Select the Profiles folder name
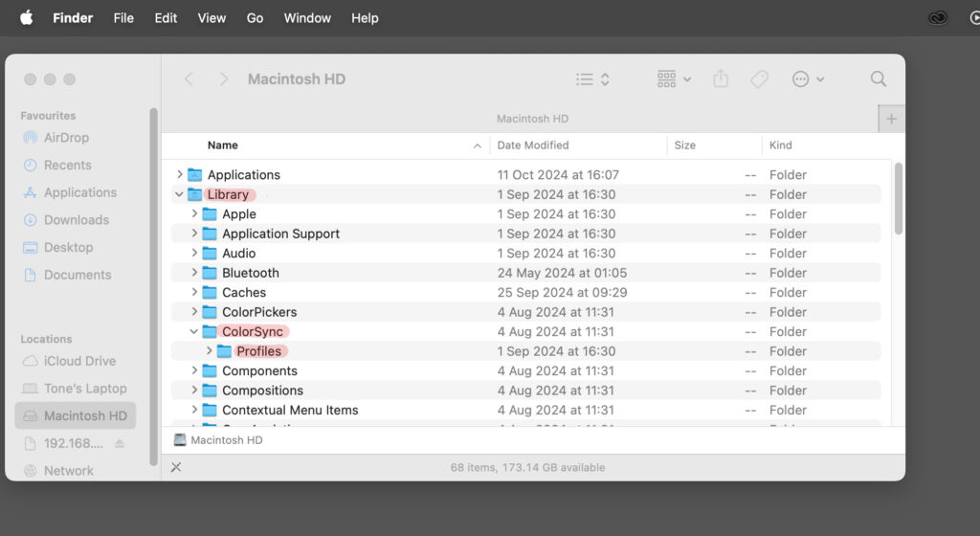This screenshot has width=980, height=536. (258, 351)
